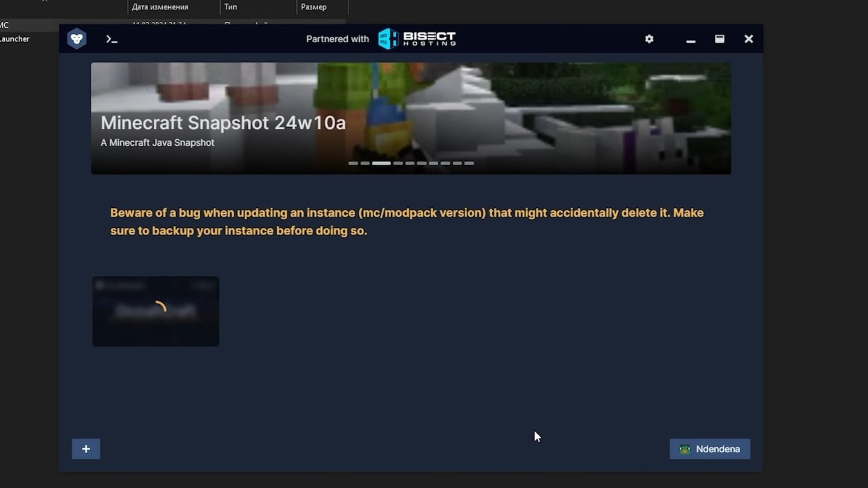The image size is (868, 488).
Task: Sort files by Размер column header
Action: 313,7
